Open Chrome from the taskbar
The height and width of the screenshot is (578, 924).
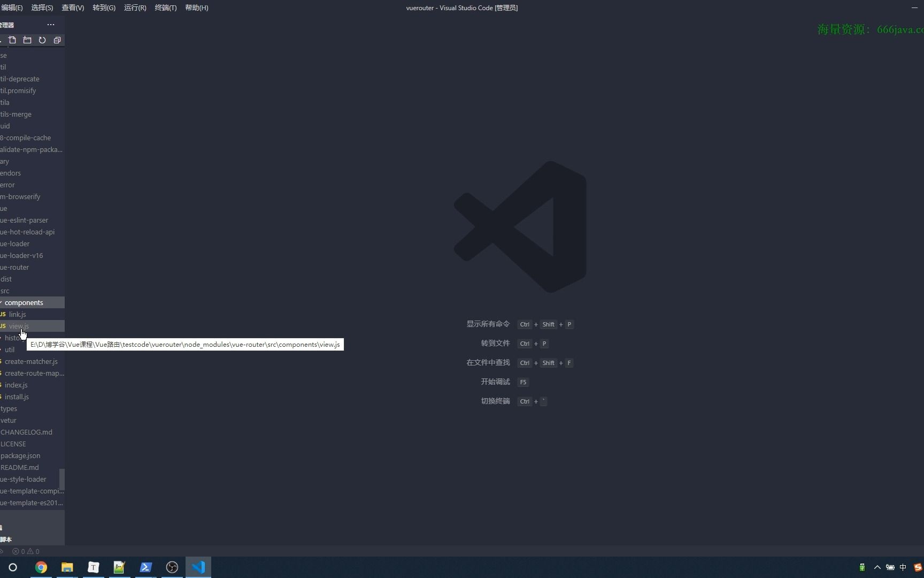pos(41,567)
